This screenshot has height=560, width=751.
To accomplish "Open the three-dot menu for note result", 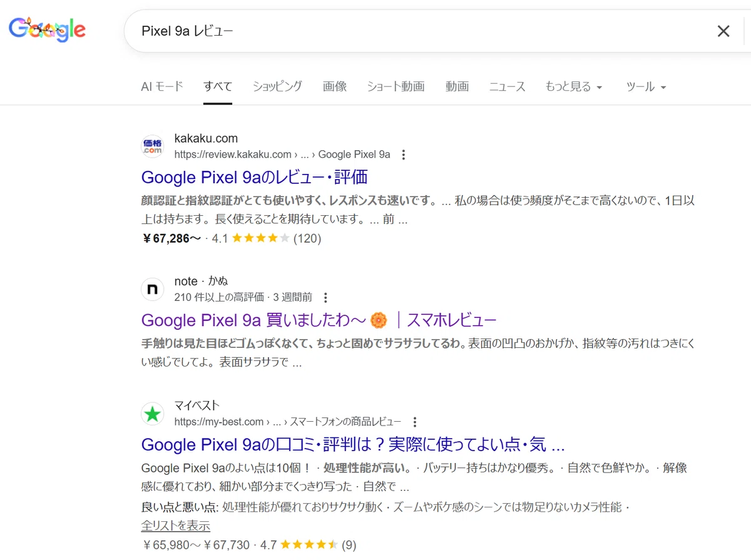I will click(x=325, y=298).
